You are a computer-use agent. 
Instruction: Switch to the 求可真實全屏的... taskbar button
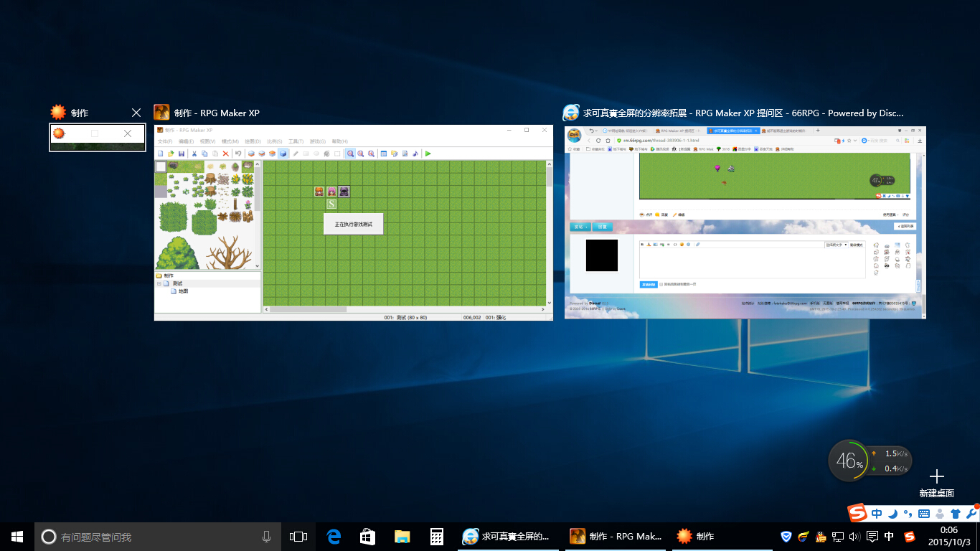click(x=508, y=536)
